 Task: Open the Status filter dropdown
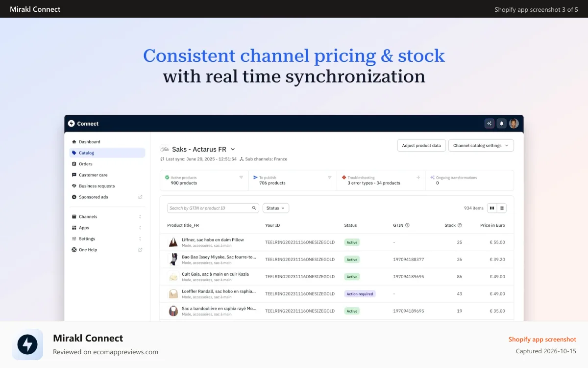(x=276, y=208)
